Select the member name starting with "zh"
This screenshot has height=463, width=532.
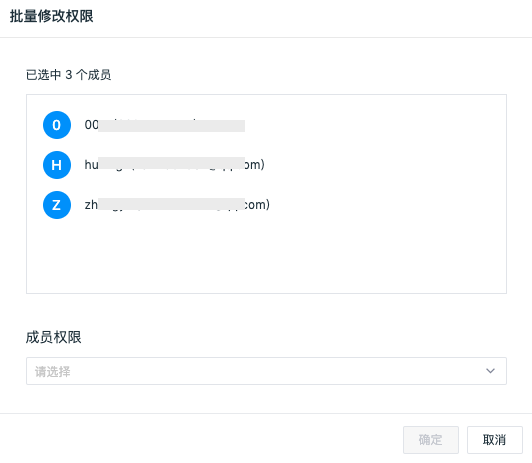(x=177, y=205)
